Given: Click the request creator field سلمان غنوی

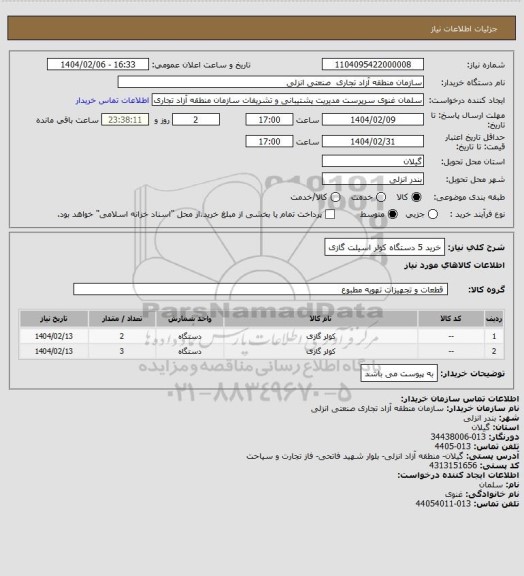Looking at the screenshot, I should [x=288, y=100].
